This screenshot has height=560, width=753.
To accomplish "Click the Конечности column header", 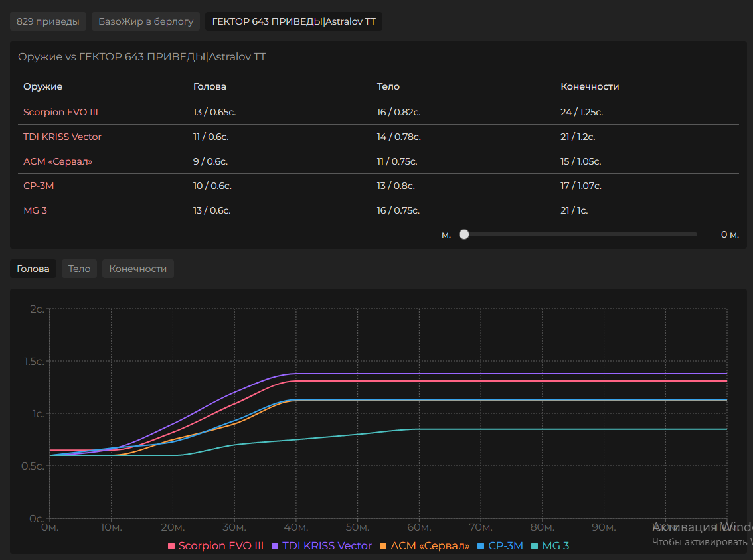I will click(x=590, y=86).
